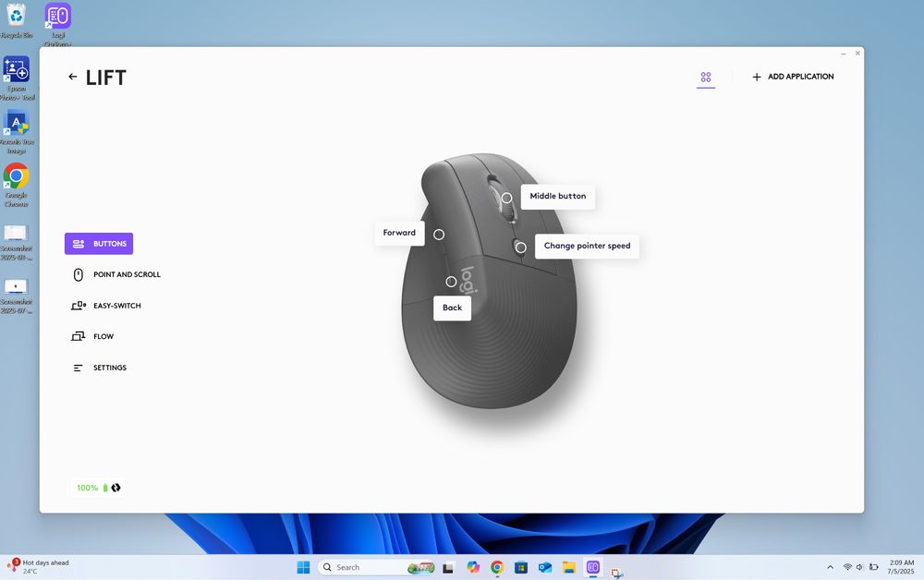Select the BUTTONS tab in sidebar
This screenshot has width=924, height=580.
(x=99, y=244)
